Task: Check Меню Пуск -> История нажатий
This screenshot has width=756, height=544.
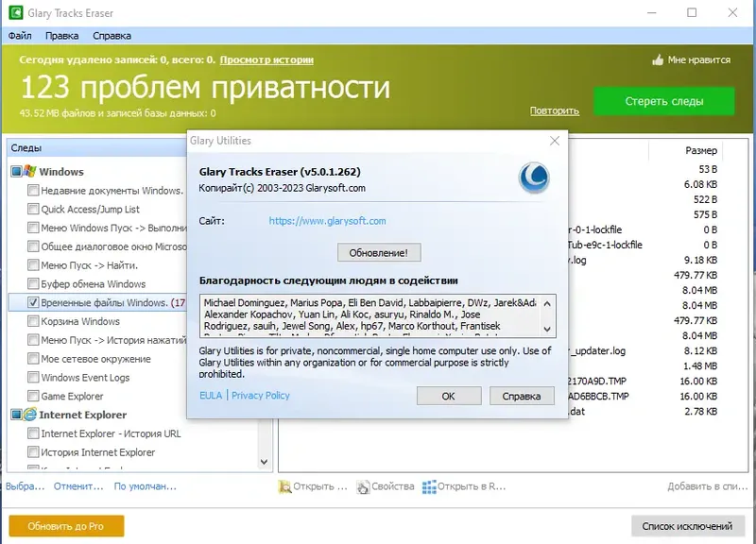Action: [x=33, y=340]
